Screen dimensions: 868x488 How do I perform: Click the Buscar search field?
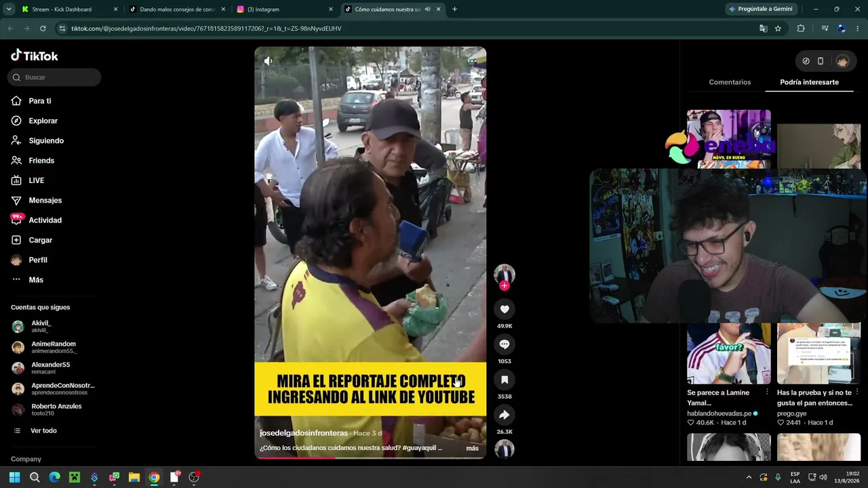click(54, 77)
